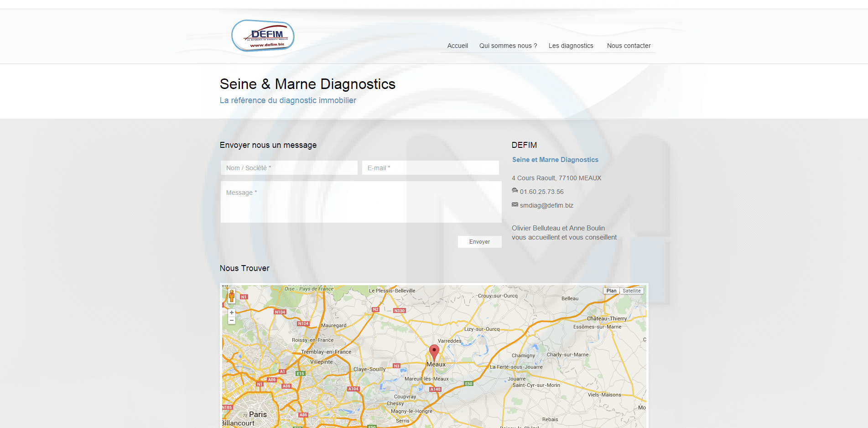
Task: Zoom in using the map plus button
Action: [232, 313]
